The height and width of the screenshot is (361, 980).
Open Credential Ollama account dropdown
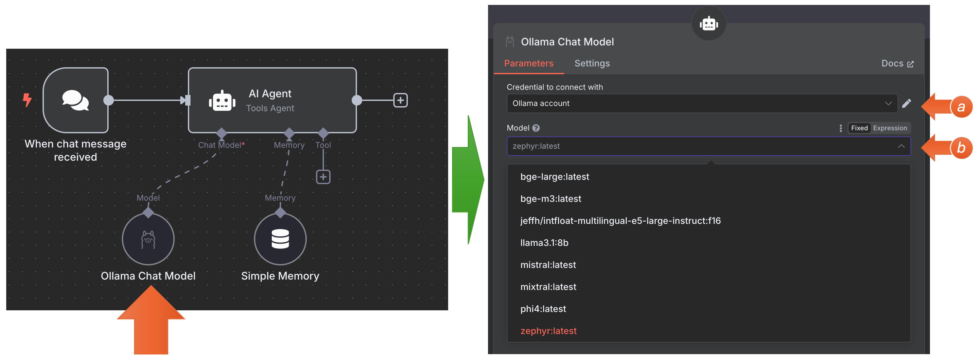(x=702, y=103)
